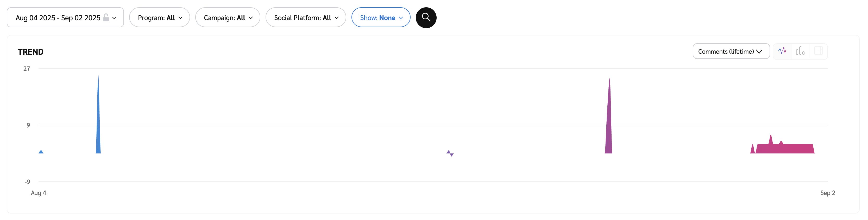Click the magnifying glass search button
The width and height of the screenshot is (868, 220).
click(426, 17)
